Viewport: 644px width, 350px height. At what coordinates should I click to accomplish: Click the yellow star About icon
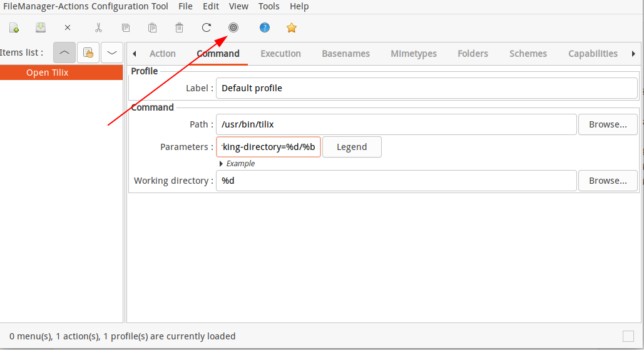tap(292, 27)
